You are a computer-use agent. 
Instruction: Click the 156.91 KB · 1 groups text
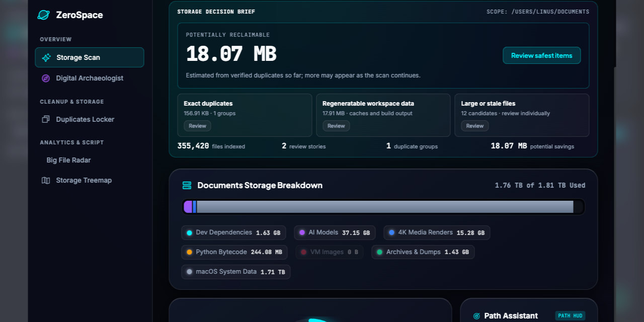(209, 113)
